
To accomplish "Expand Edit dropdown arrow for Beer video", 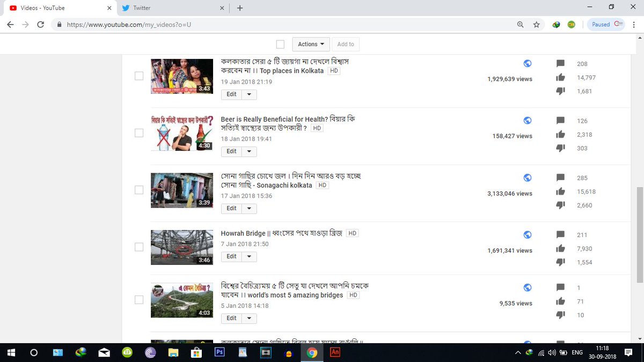I will tap(249, 152).
